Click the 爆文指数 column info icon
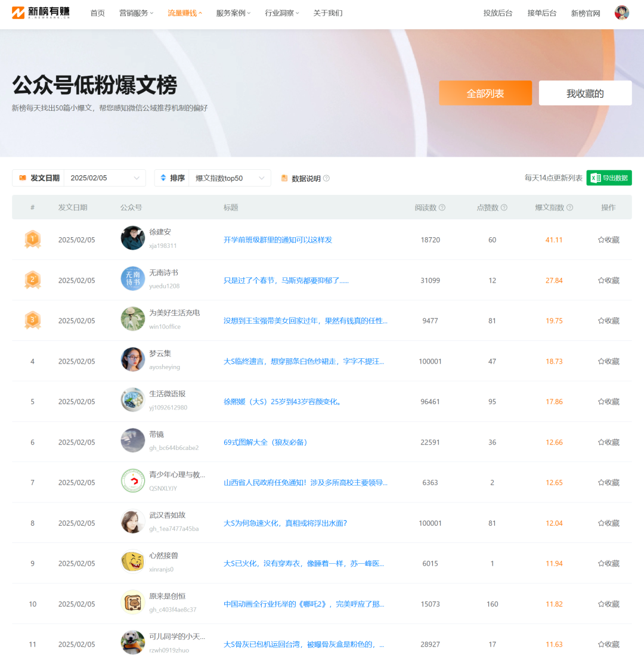 click(x=569, y=207)
